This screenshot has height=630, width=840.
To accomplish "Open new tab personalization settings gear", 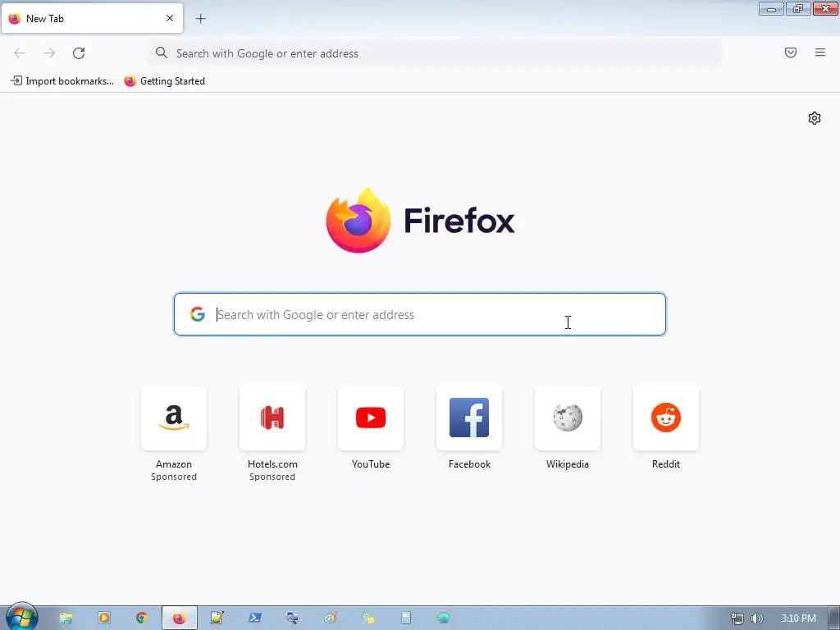I will click(815, 118).
